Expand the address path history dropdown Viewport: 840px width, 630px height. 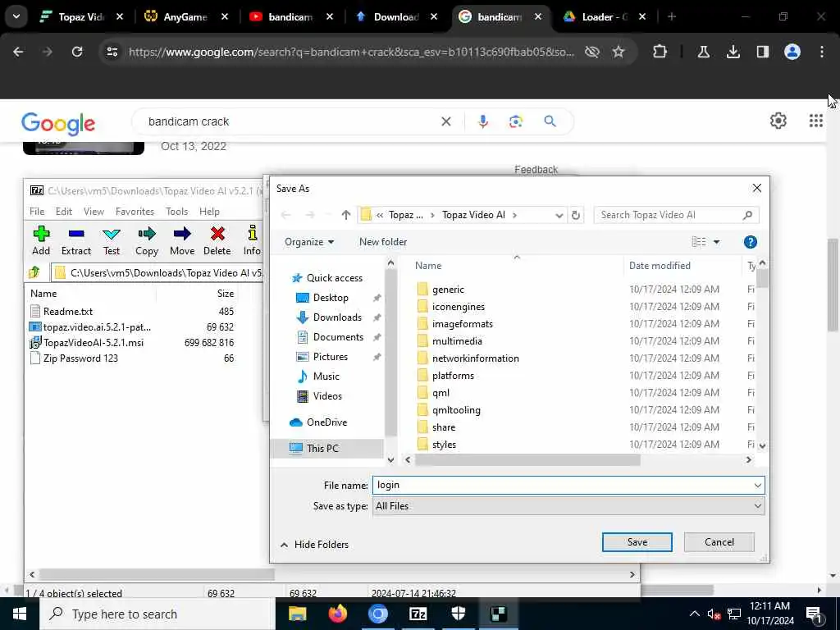coord(559,216)
